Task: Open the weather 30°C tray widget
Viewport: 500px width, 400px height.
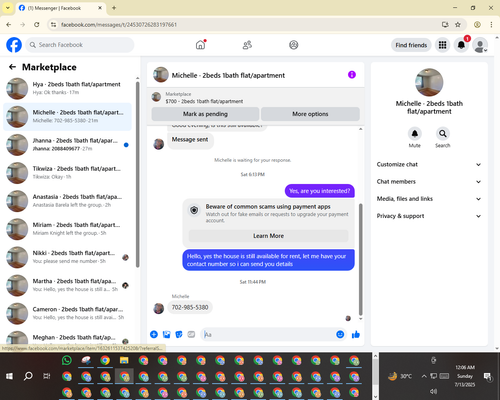Action: (400, 376)
